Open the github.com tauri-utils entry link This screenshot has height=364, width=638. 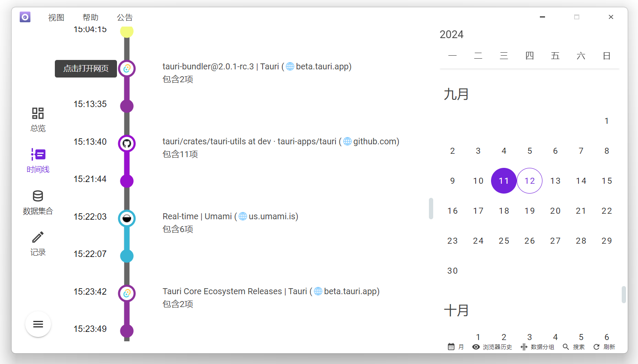click(281, 141)
